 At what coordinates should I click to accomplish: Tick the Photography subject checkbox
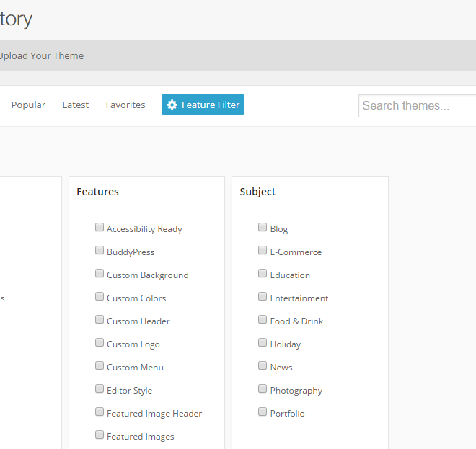click(263, 388)
